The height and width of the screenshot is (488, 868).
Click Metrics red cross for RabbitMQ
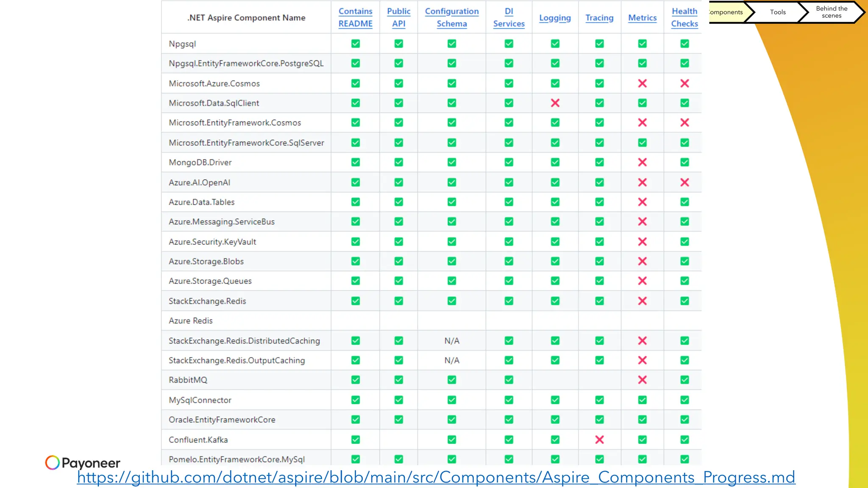pos(642,380)
